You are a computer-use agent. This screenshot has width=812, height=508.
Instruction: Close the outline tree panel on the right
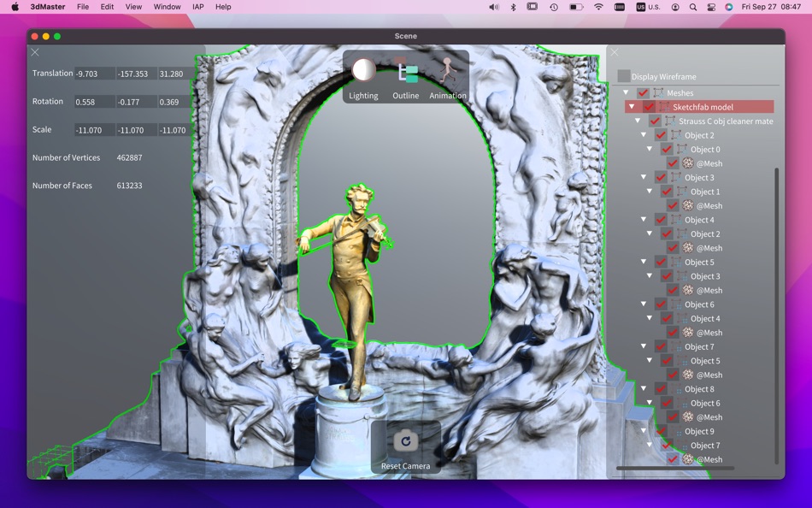pyautogui.click(x=615, y=52)
